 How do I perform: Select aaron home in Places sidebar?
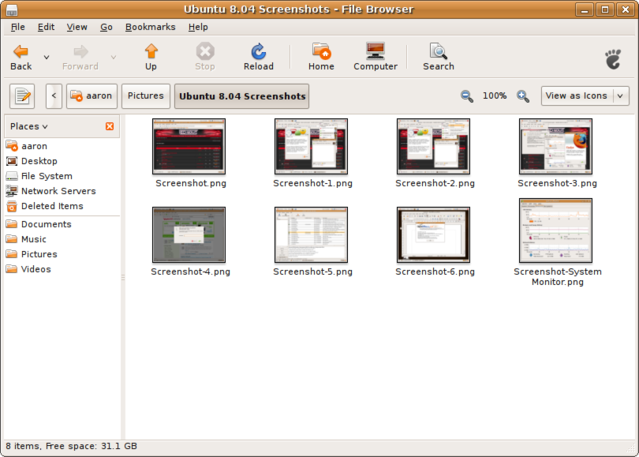tap(62, 146)
